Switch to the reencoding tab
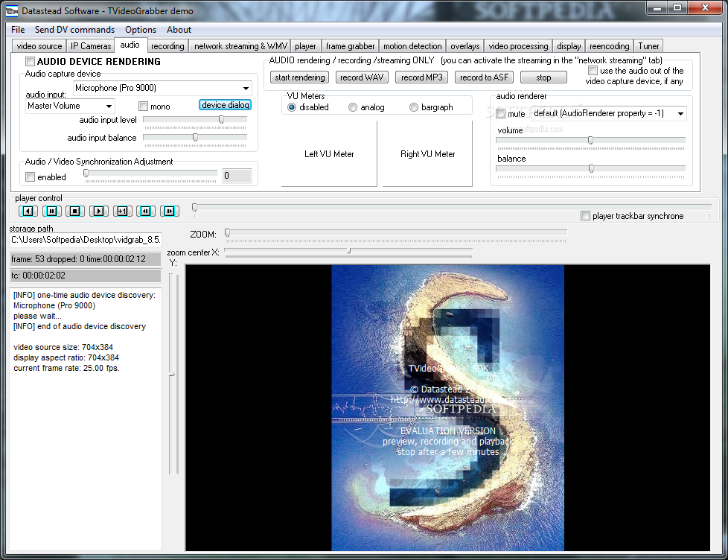Screen dimensions: 728x560 tap(609, 46)
